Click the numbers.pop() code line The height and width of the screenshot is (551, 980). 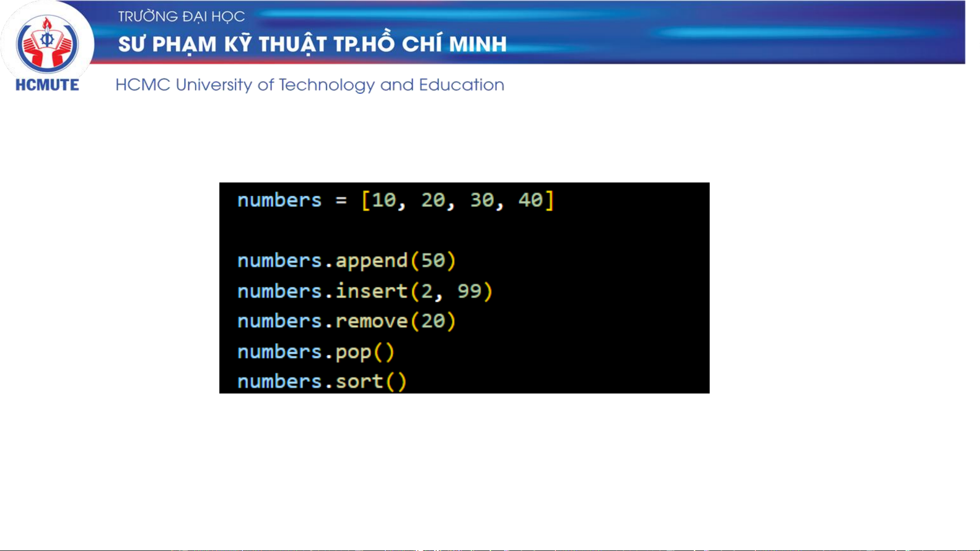pos(316,352)
